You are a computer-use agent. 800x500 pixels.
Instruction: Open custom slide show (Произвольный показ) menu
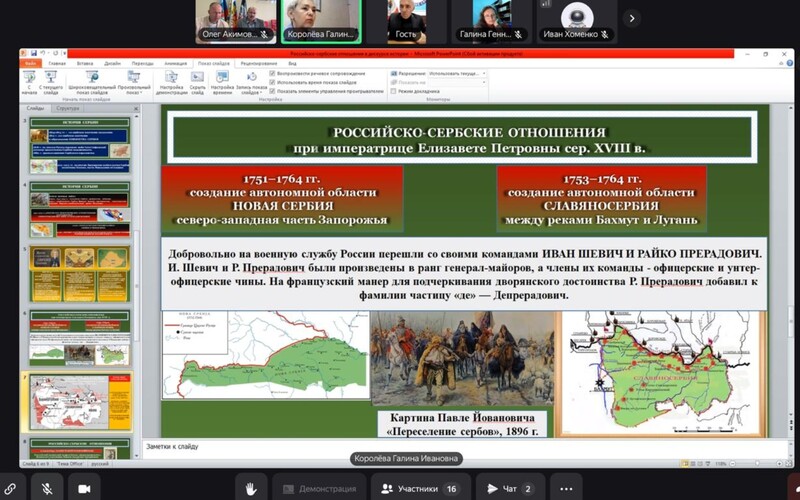(x=134, y=83)
